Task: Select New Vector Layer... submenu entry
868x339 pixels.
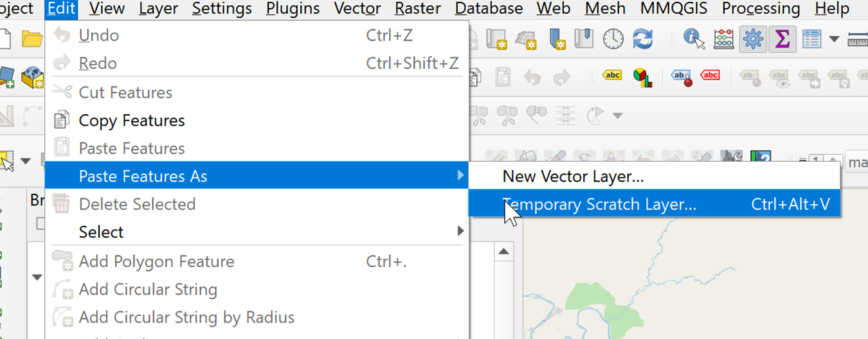Action: pyautogui.click(x=573, y=176)
